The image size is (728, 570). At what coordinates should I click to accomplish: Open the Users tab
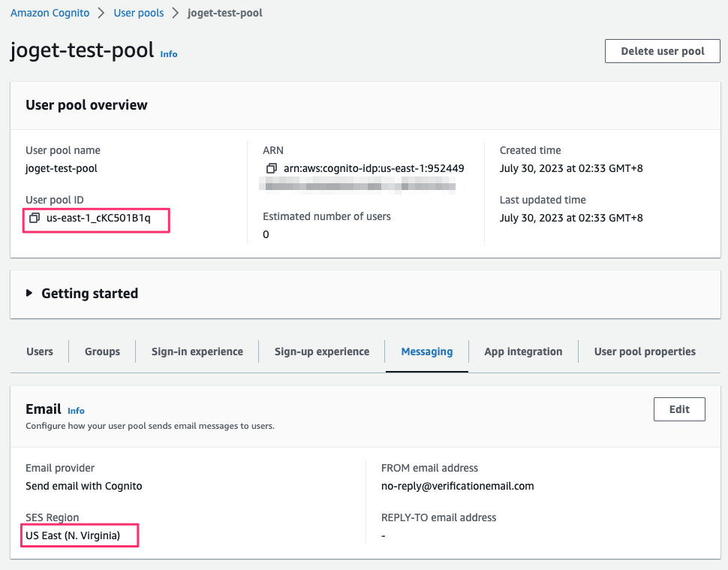(x=40, y=351)
